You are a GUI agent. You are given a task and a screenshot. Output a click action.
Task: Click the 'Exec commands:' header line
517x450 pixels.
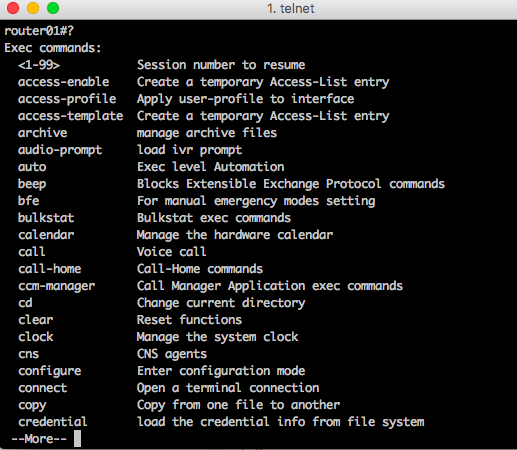point(53,48)
